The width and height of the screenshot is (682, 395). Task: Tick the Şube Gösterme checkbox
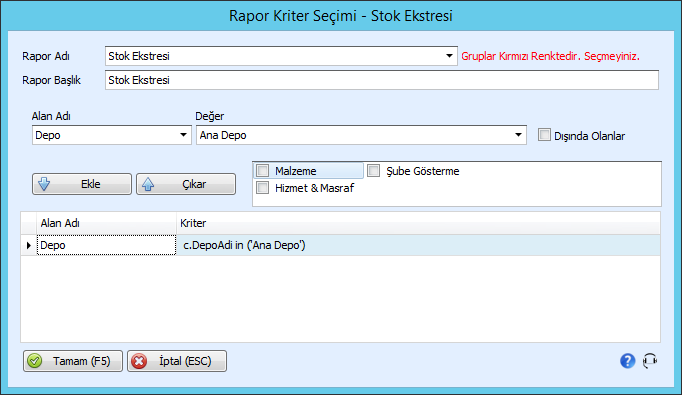[x=374, y=171]
